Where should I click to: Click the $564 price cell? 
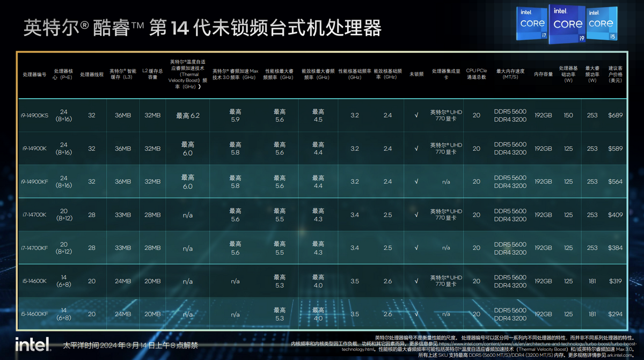[615, 182]
